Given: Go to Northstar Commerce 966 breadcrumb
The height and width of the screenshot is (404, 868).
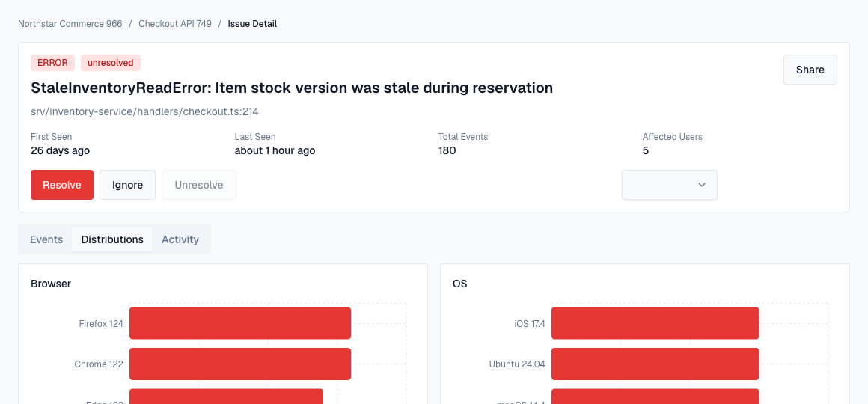Looking at the screenshot, I should click(70, 24).
